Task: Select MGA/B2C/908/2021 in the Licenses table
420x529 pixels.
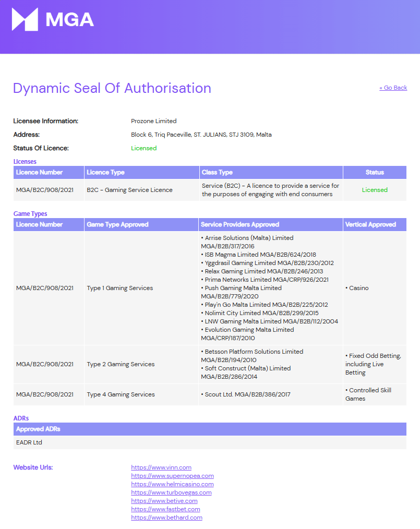Action: (45, 190)
